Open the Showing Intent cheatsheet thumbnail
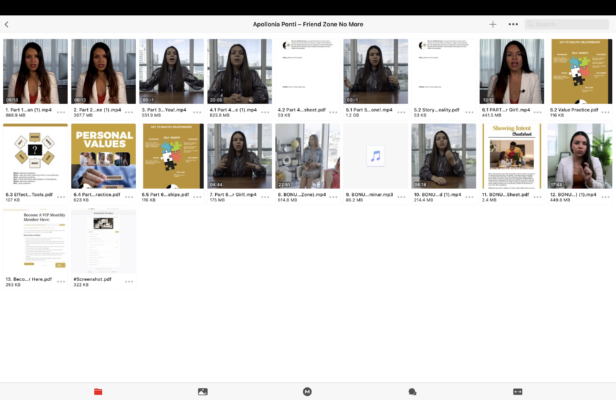 tap(512, 156)
